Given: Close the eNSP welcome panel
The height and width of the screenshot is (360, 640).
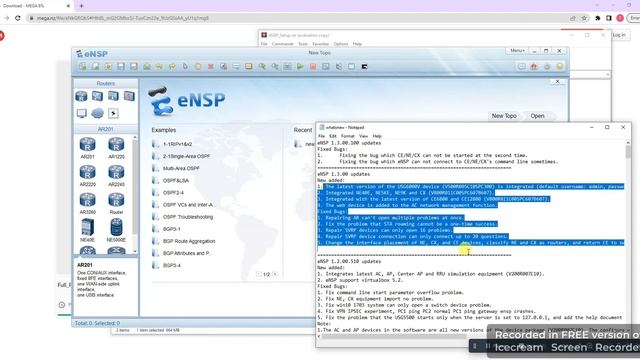Looking at the screenshot, I should click(x=558, y=82).
